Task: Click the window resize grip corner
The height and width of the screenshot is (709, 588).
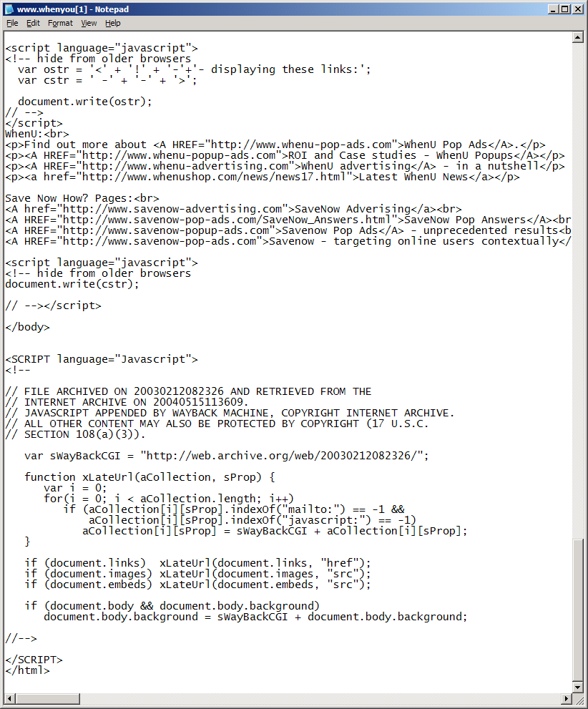Action: (578, 699)
